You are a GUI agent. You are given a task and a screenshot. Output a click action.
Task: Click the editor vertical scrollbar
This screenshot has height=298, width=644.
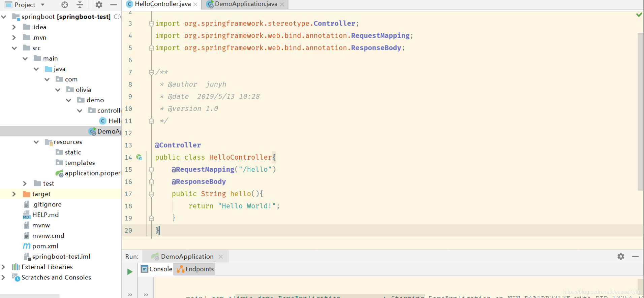tap(640, 112)
